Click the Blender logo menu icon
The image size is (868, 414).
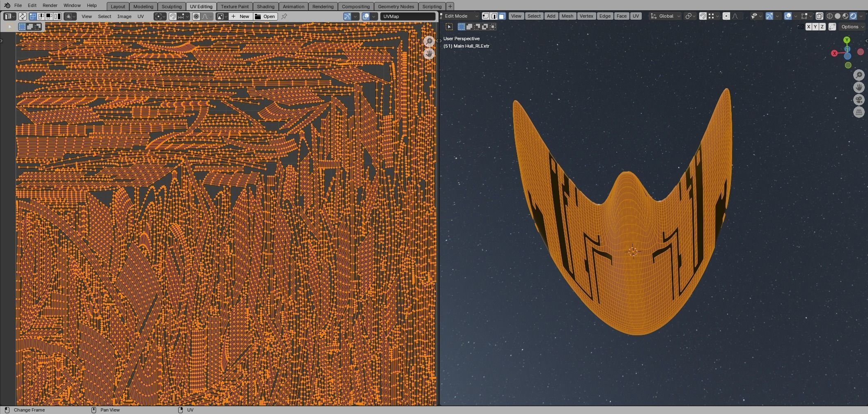tap(7, 5)
